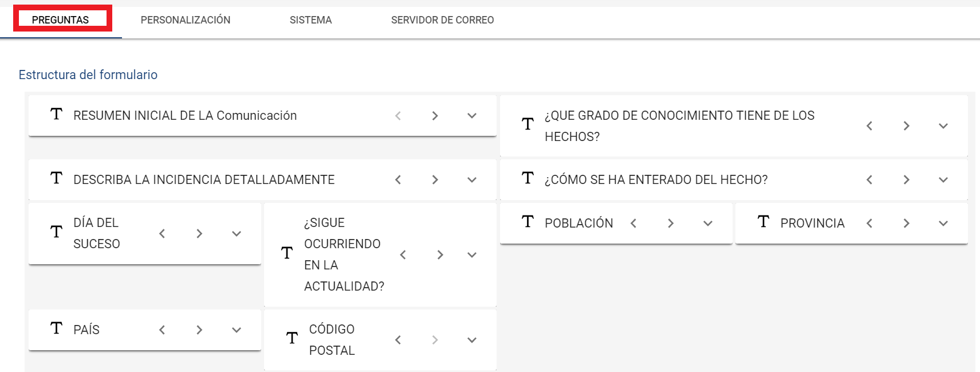The width and height of the screenshot is (980, 372).
Task: Click right arrow on PROVINCIA card
Action: [x=906, y=224]
